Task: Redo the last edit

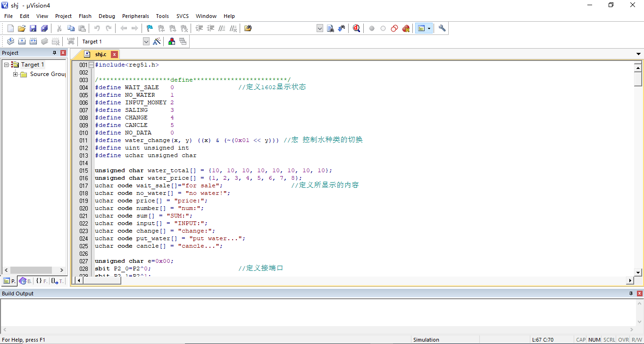Action: [x=109, y=28]
